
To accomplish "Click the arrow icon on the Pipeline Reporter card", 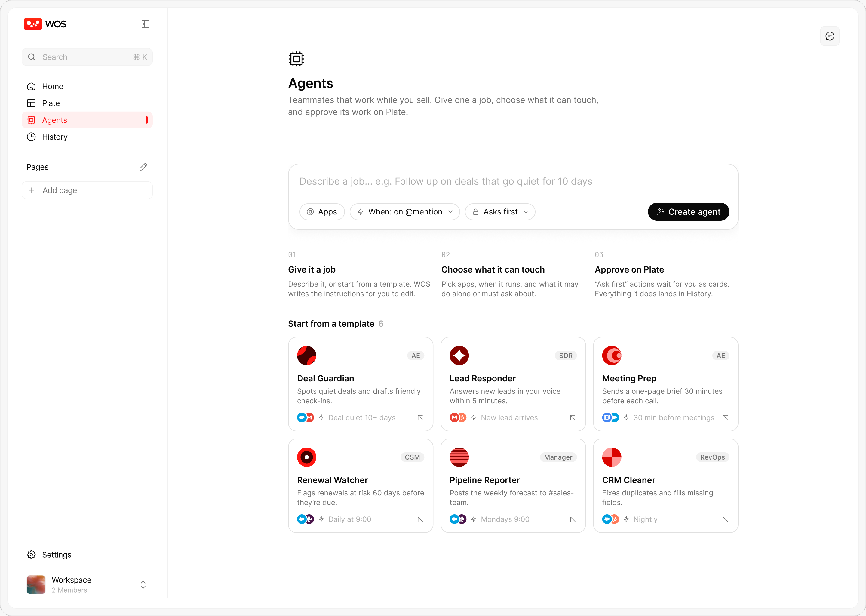I will click(x=573, y=519).
